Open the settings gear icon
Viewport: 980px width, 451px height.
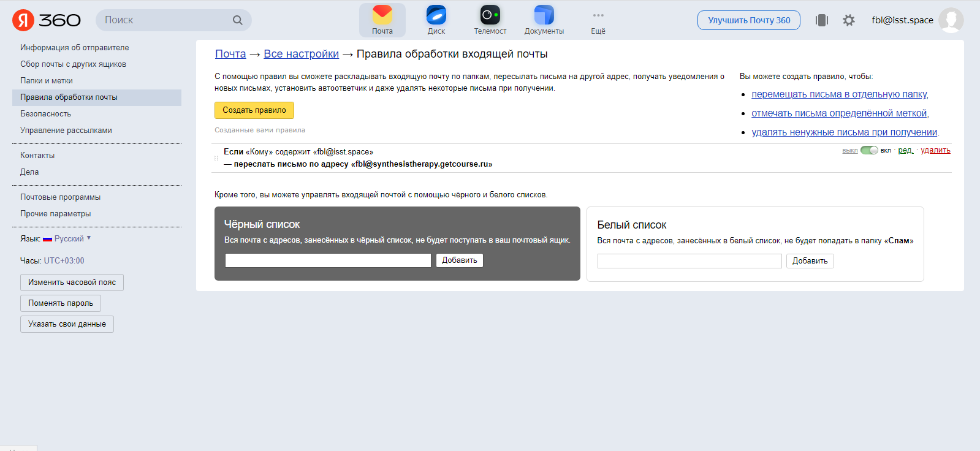(848, 20)
